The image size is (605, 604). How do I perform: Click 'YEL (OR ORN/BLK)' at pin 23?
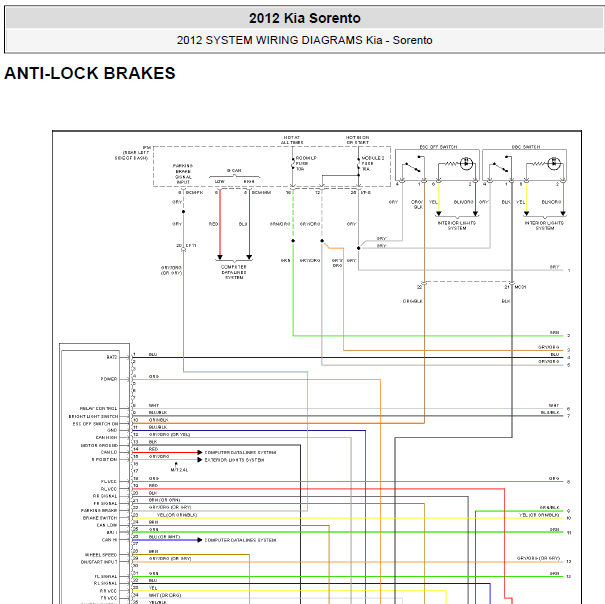(177, 515)
